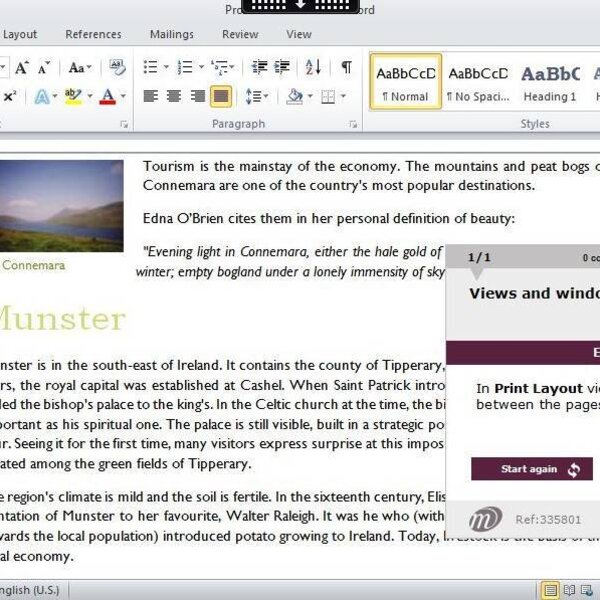Click the Shrink Font icon
This screenshot has width=600, height=600.
click(44, 68)
